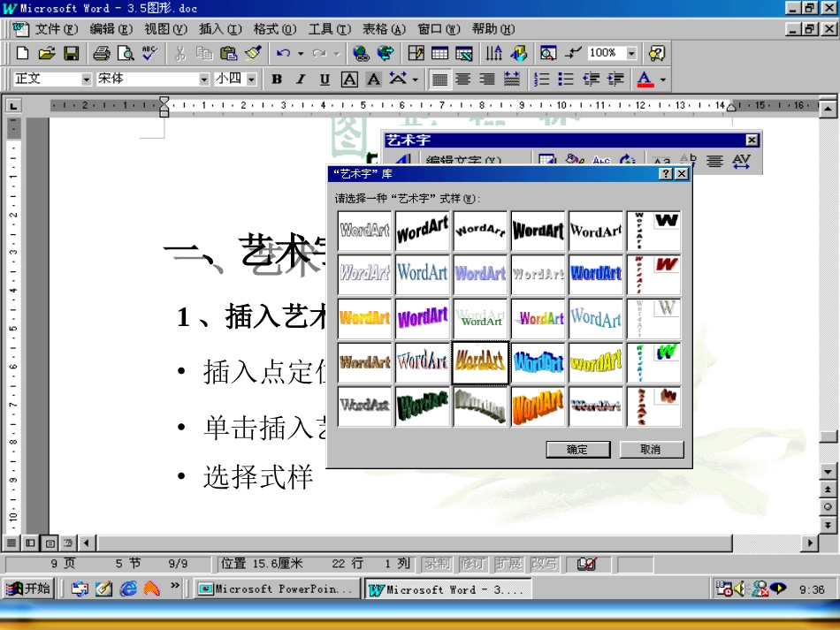Open the 视图 menu
Viewport: 840px width, 630px height.
[165, 29]
